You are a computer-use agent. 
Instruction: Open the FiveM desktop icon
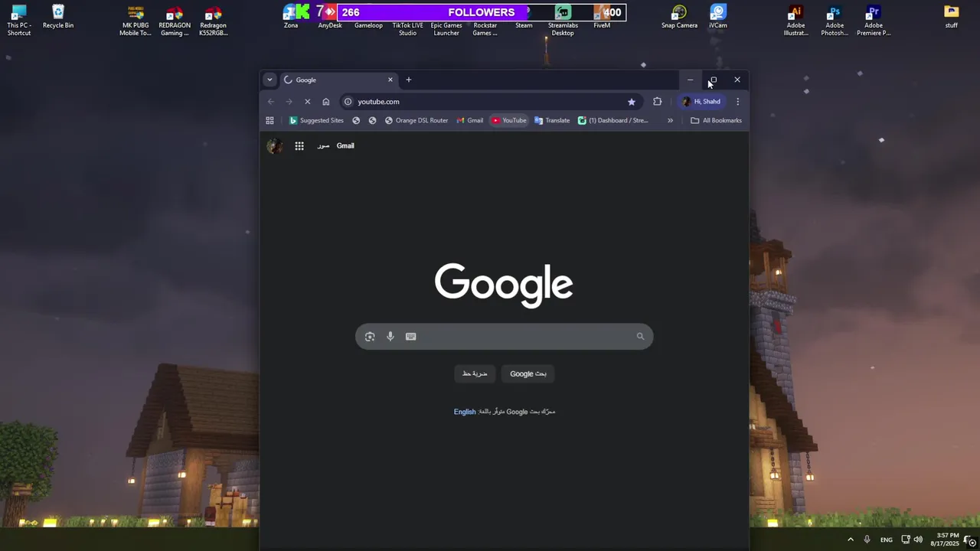pyautogui.click(x=602, y=17)
